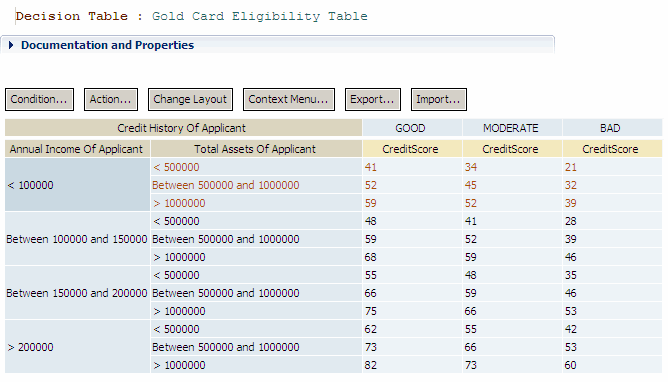Click the Condition... button
Image resolution: width=668 pixels, height=382 pixels.
point(39,99)
